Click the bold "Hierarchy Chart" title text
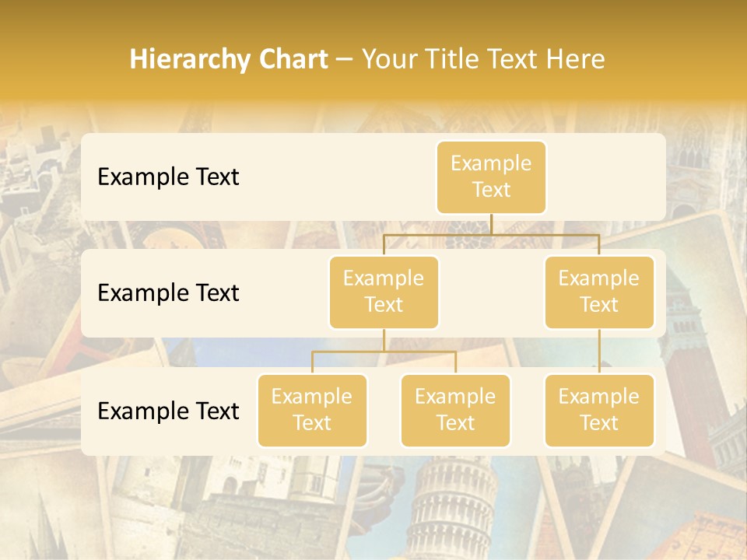The height and width of the screenshot is (560, 747). (x=229, y=59)
